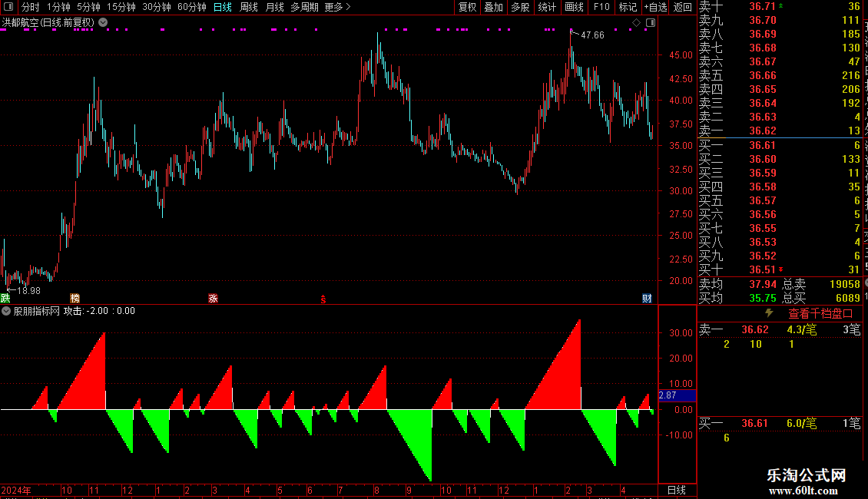Click the lightning bolt icon beside 查看千档盘口
The height and width of the screenshot is (499, 868).
pyautogui.click(x=769, y=313)
